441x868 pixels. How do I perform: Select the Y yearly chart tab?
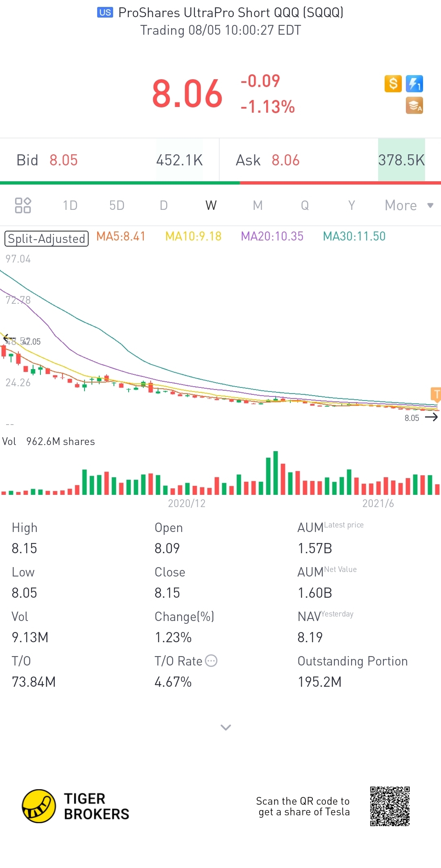[352, 205]
